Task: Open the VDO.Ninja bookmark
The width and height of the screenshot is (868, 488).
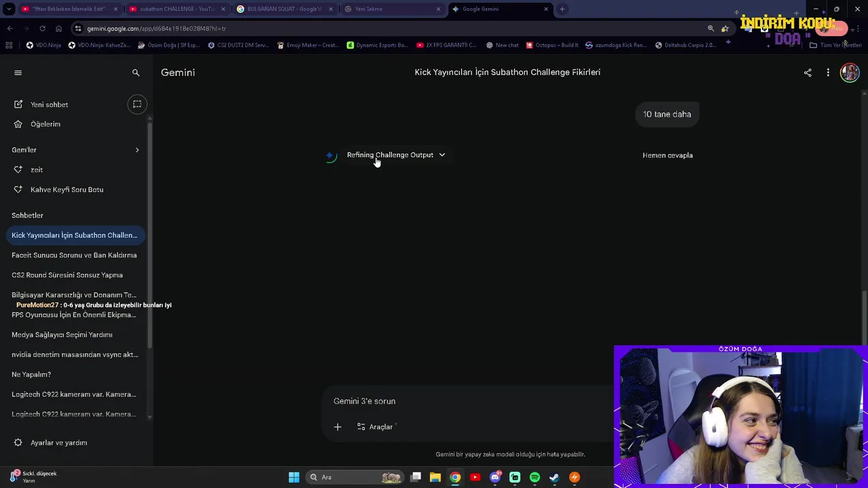Action: click(x=43, y=45)
